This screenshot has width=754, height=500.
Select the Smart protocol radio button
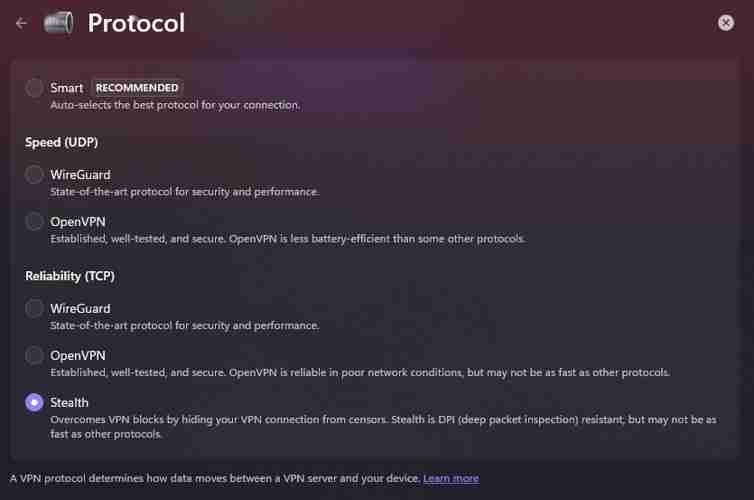[34, 87]
